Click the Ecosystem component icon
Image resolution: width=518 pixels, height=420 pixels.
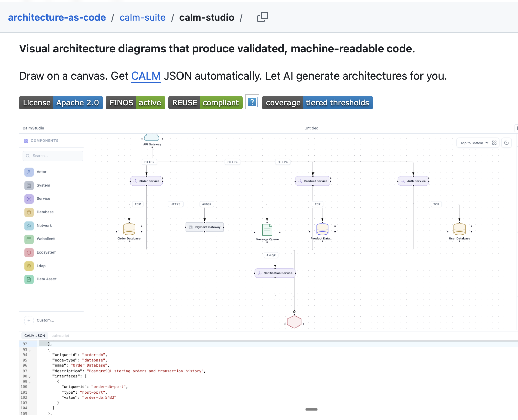pyautogui.click(x=29, y=253)
